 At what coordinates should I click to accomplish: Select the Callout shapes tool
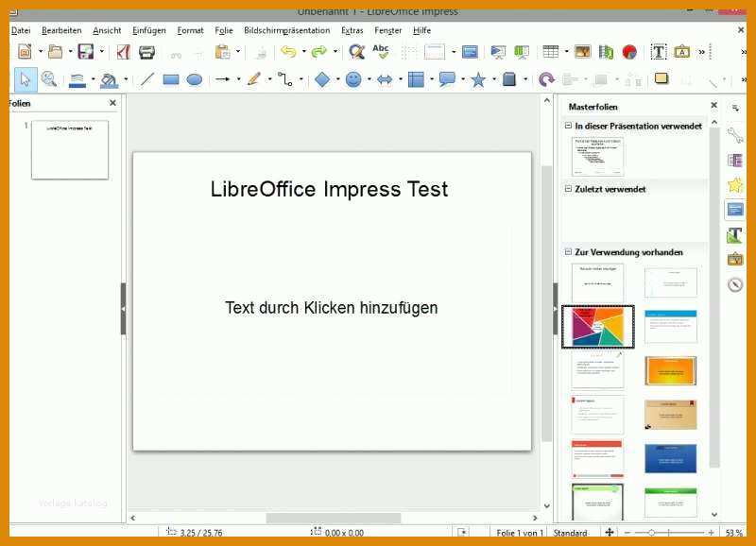point(447,79)
